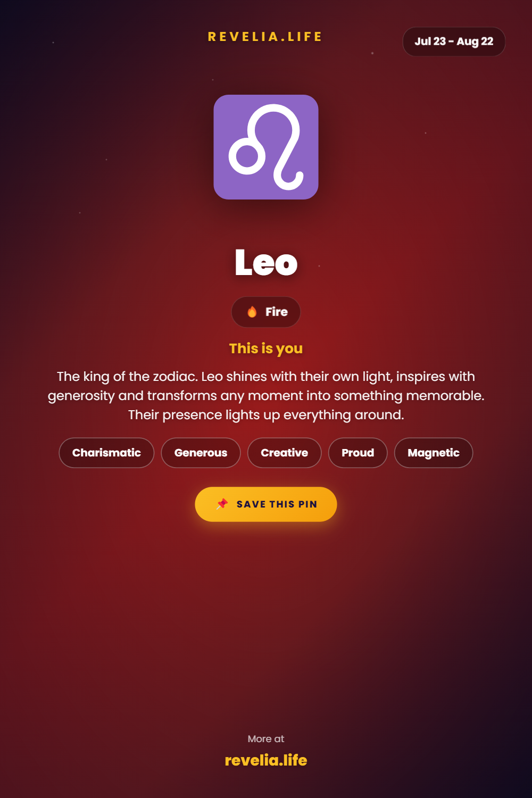
Task: Open the REVELIA.LIFE header logo
Action: 265,37
